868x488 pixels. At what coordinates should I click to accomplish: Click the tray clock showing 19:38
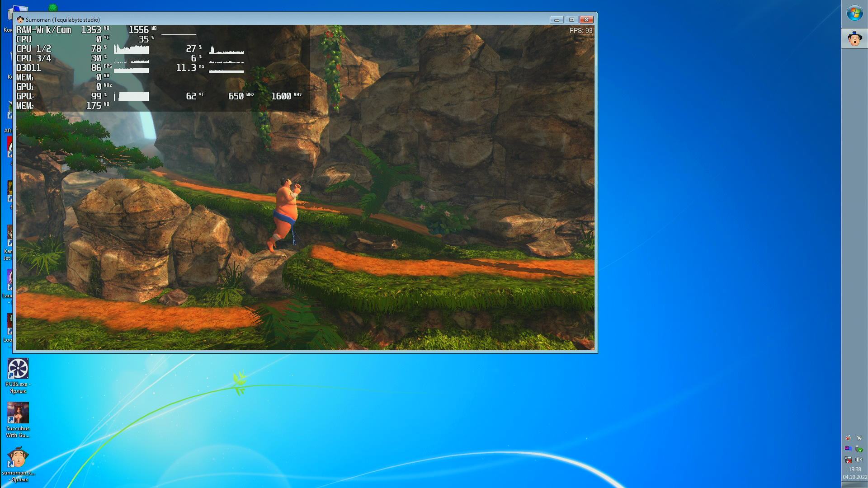[x=854, y=469]
